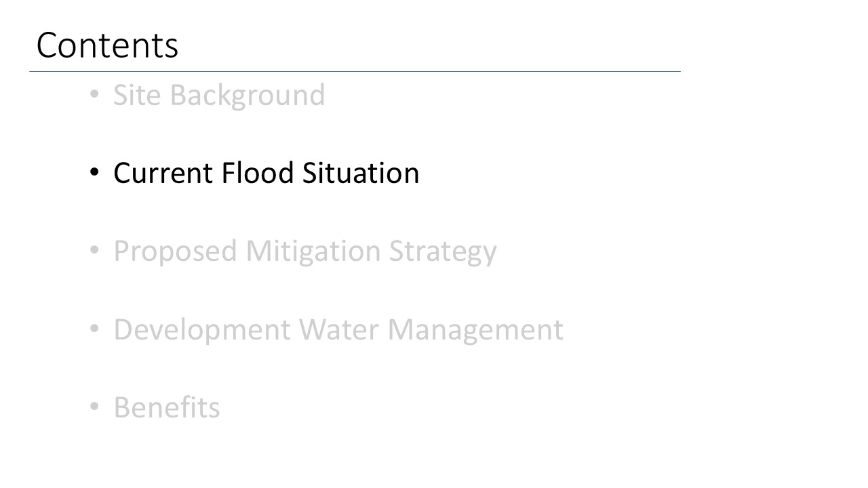Image resolution: width=868 pixels, height=488 pixels.
Task: Click the bullet dot before Site Background
Action: [x=95, y=95]
